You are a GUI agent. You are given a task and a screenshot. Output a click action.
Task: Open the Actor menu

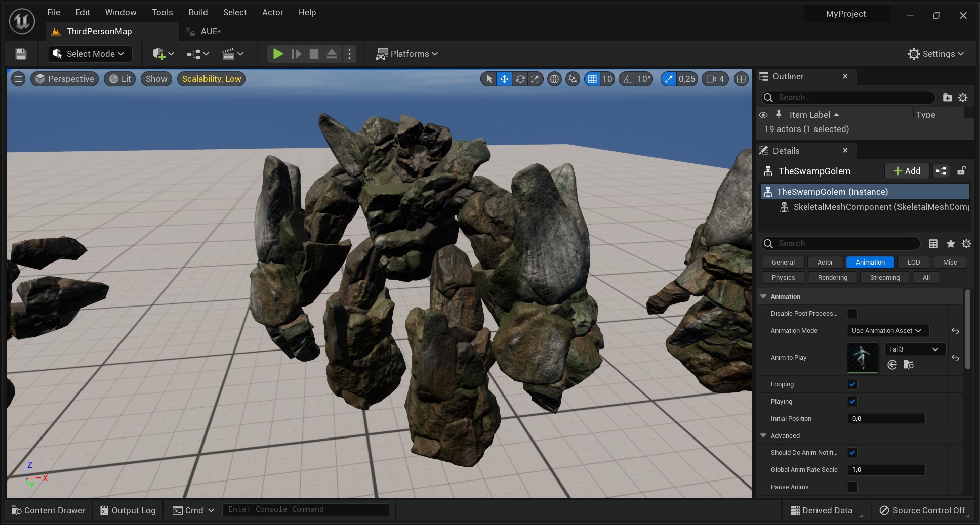click(x=272, y=12)
